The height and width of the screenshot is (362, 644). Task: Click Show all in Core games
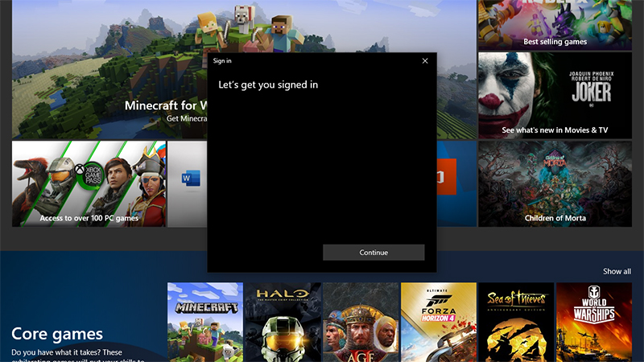tap(617, 271)
